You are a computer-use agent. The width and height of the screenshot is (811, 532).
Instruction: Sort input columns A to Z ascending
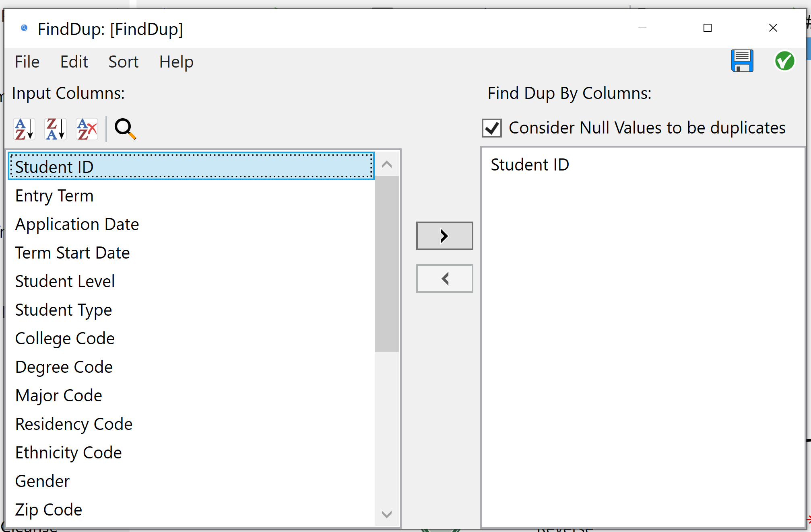[24, 129]
